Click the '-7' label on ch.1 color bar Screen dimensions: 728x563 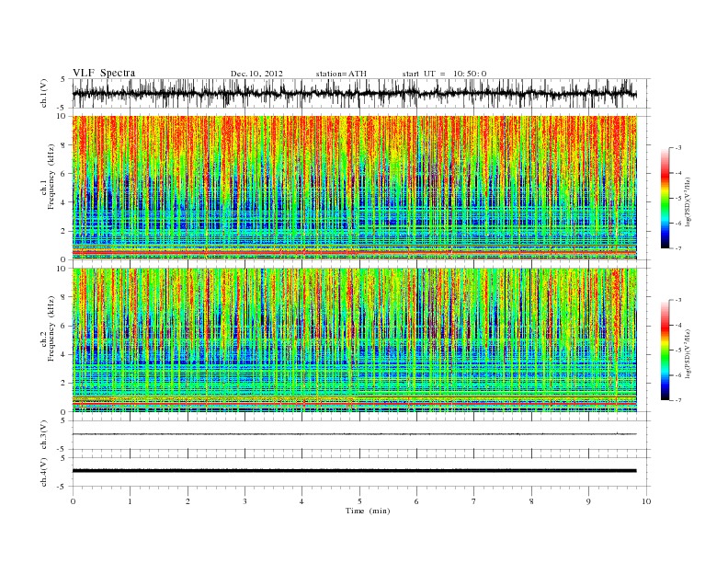pyautogui.click(x=677, y=248)
